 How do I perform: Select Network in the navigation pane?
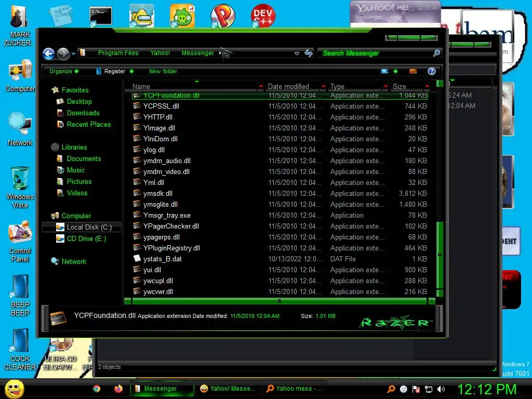[74, 262]
